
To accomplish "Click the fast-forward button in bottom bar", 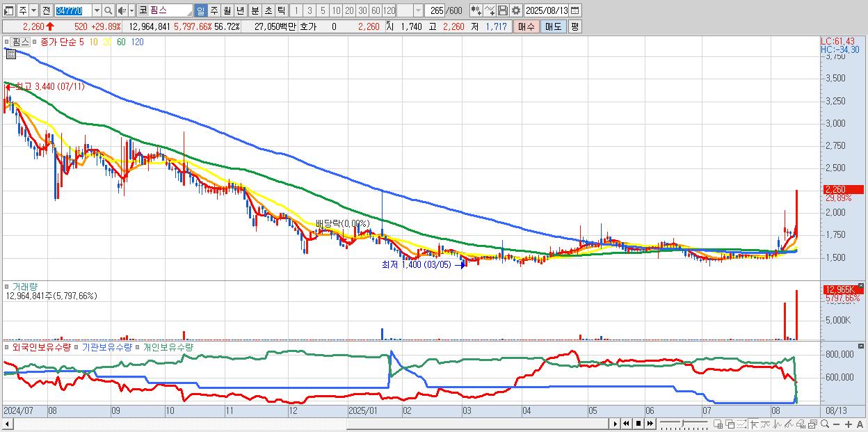I will 650,424.
